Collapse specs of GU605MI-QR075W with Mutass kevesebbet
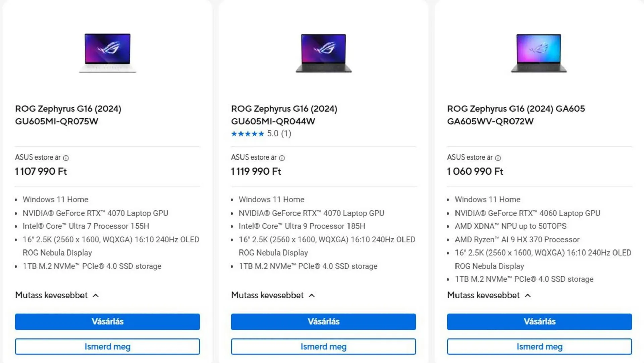The width and height of the screenshot is (644, 363). pos(57,295)
